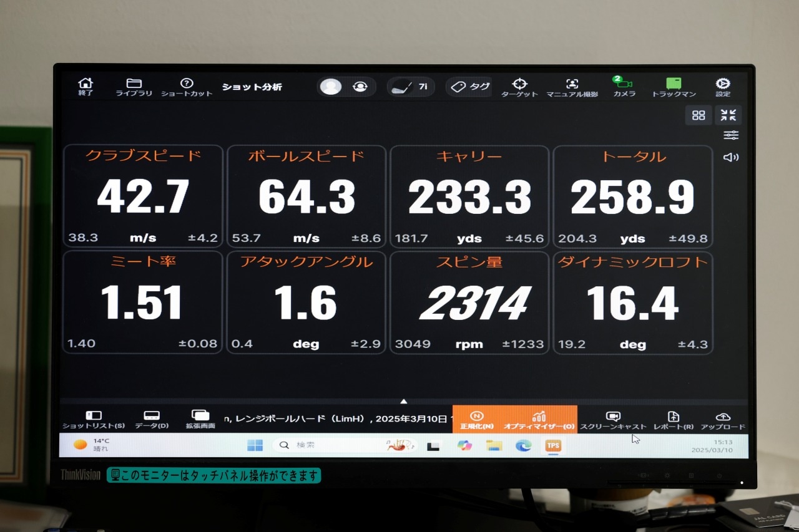Expand the bottom panel up arrow
Screen dimensions: 799x532
click(404, 401)
